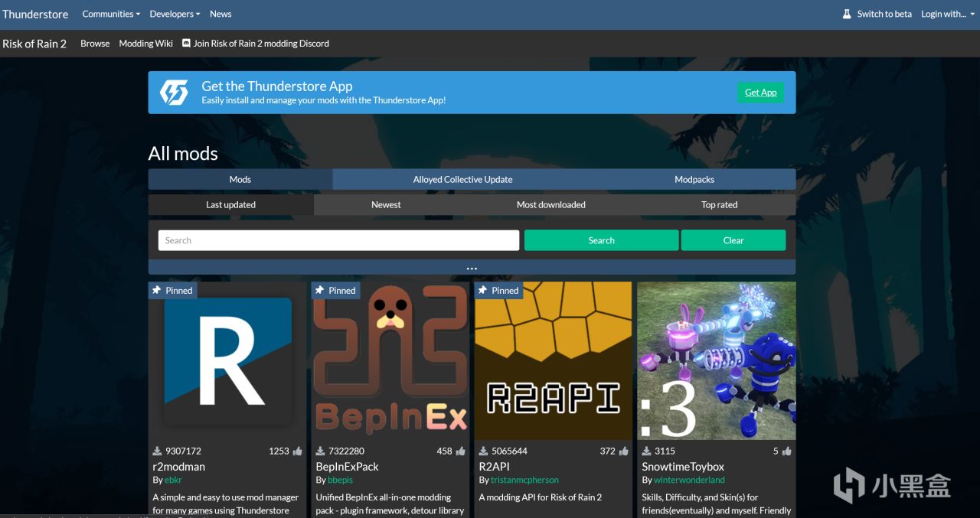Click download icon beside 5065644
Screen dimensions: 980x518
pos(484,451)
